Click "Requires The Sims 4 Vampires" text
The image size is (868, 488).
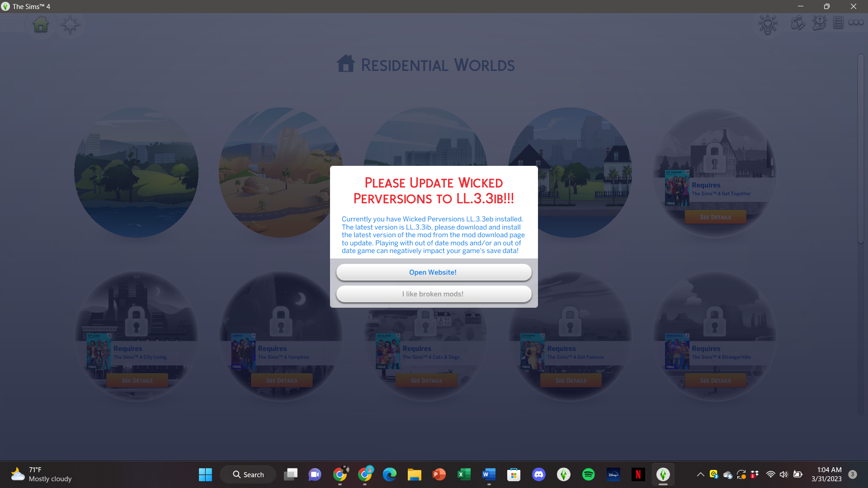click(283, 352)
